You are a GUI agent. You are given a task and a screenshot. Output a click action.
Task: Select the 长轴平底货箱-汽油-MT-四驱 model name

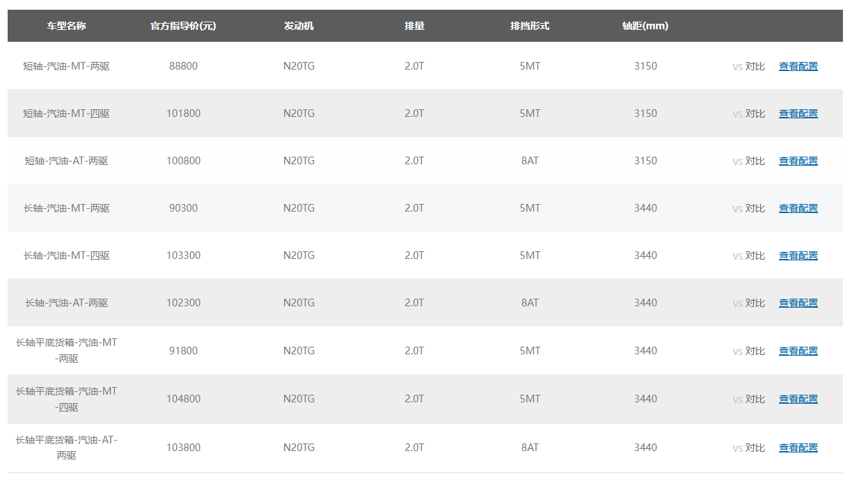[x=66, y=399]
